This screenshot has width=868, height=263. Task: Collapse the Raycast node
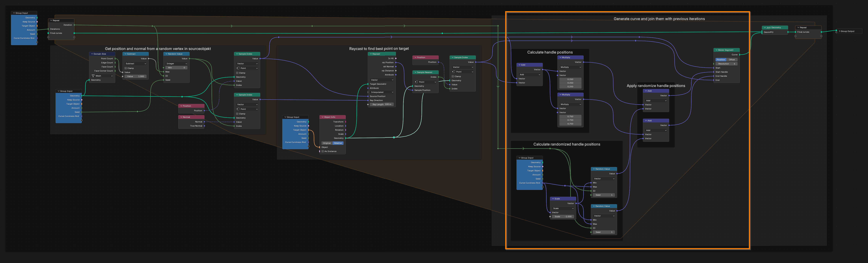371,54
